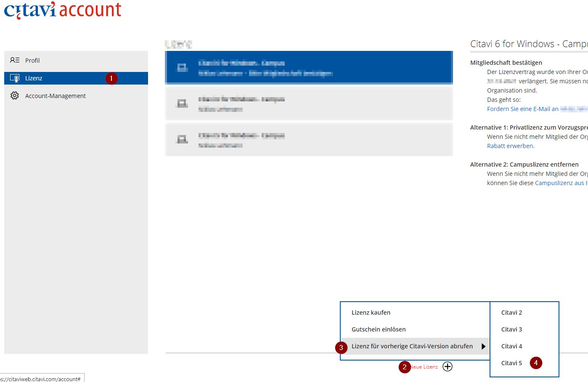Click 'Alternative 1: Privatlizenz' heading
The image size is (588, 382).
(529, 127)
